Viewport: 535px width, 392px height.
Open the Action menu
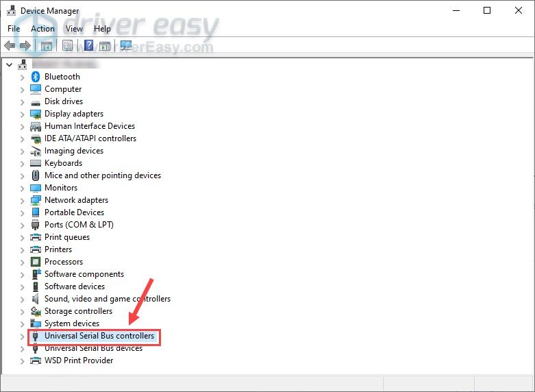point(42,29)
